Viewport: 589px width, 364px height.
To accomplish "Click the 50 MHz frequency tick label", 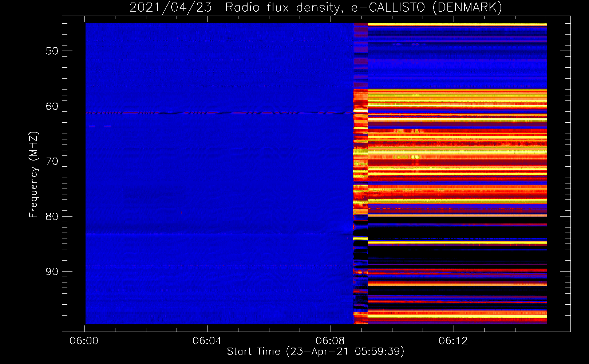I will [52, 51].
